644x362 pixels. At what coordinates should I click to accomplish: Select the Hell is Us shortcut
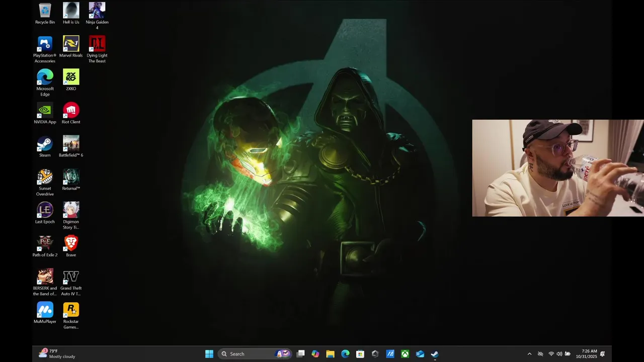71,14
